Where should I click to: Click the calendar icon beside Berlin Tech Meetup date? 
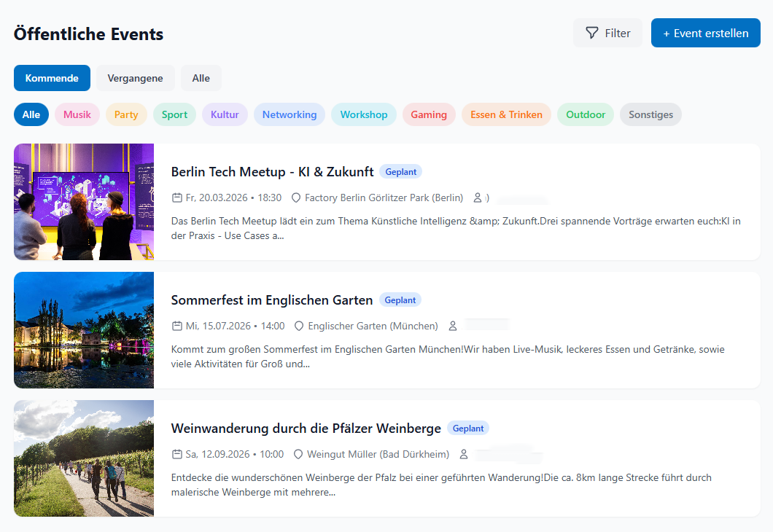[177, 197]
